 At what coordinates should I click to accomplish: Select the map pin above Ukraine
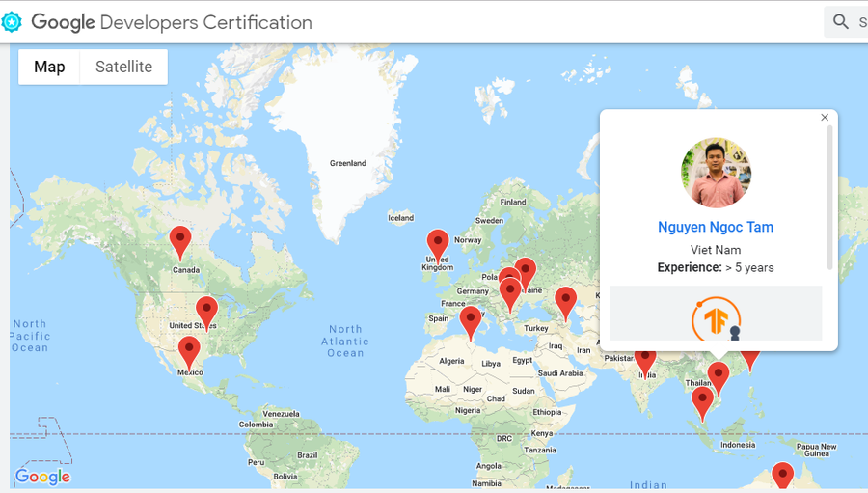(526, 272)
